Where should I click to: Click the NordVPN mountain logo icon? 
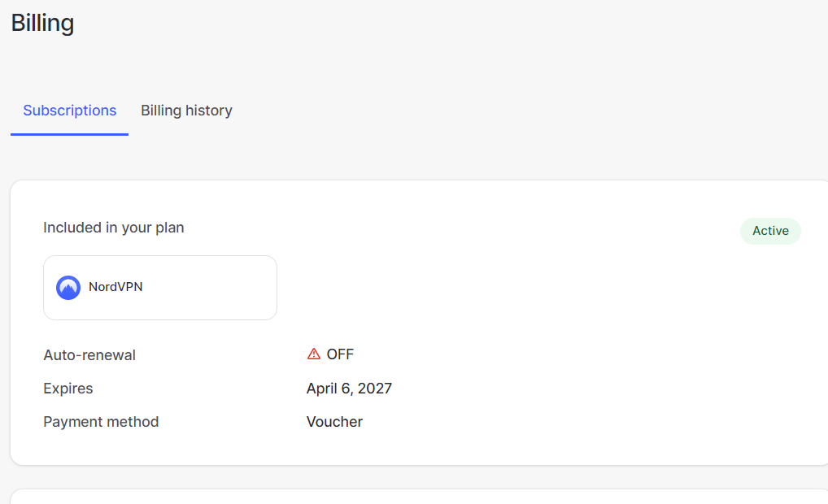click(68, 288)
